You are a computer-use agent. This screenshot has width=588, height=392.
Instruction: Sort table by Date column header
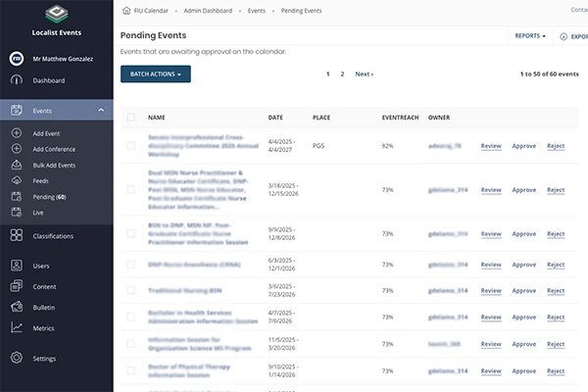[275, 118]
